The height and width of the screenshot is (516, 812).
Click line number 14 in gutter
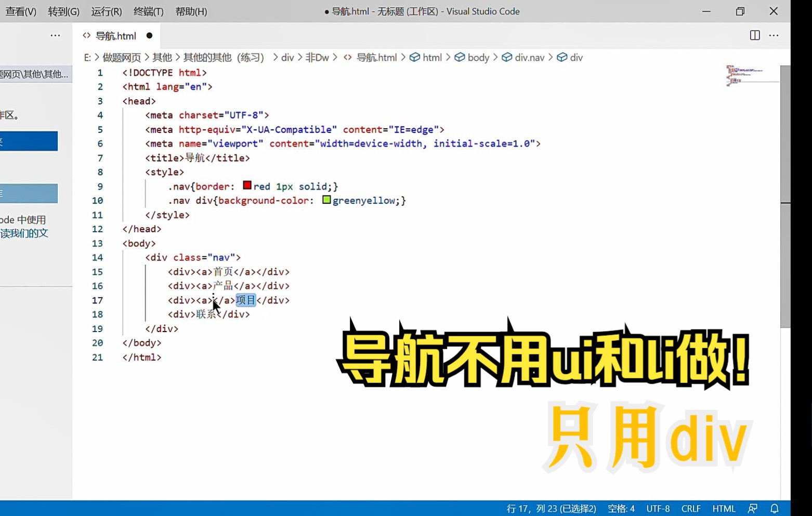click(x=97, y=258)
